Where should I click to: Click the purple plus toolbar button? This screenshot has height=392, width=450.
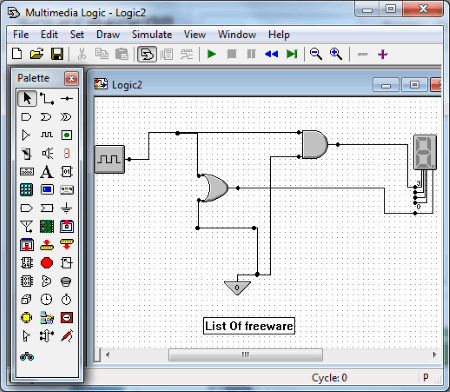(383, 54)
